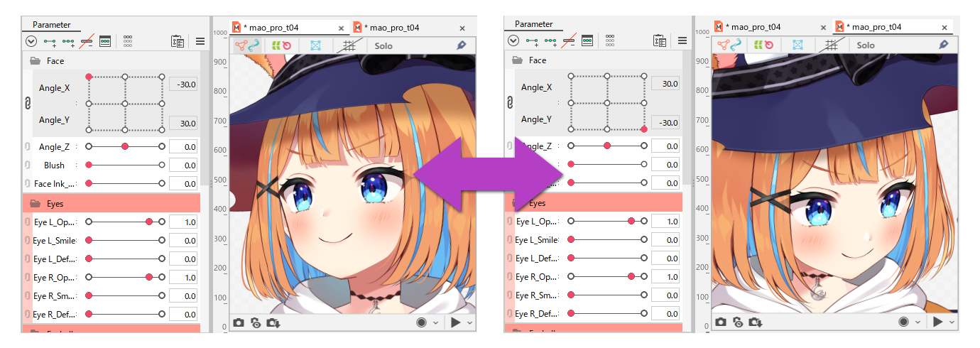Viewport: 980px width, 348px height.
Task: Click camera export arrow icon below left view
Action: [273, 322]
